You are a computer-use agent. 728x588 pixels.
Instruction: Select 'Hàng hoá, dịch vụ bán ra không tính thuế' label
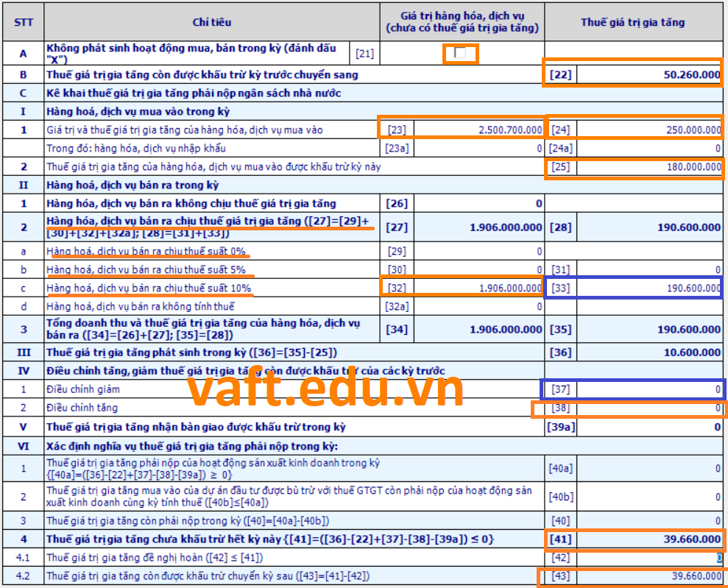[140, 306]
